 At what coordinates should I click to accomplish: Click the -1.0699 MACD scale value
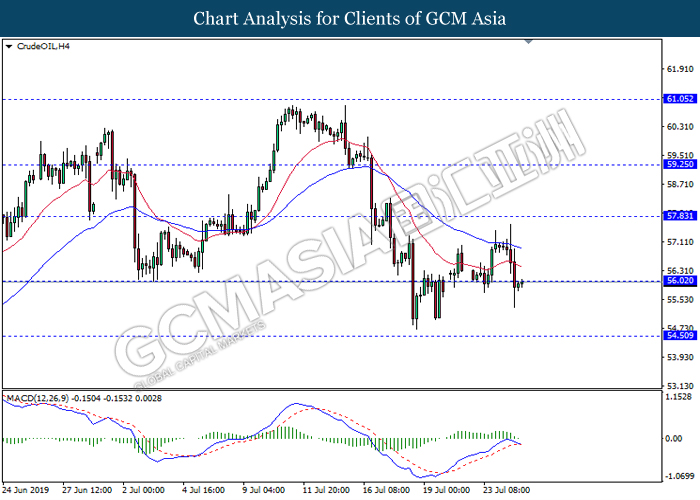pyautogui.click(x=679, y=476)
